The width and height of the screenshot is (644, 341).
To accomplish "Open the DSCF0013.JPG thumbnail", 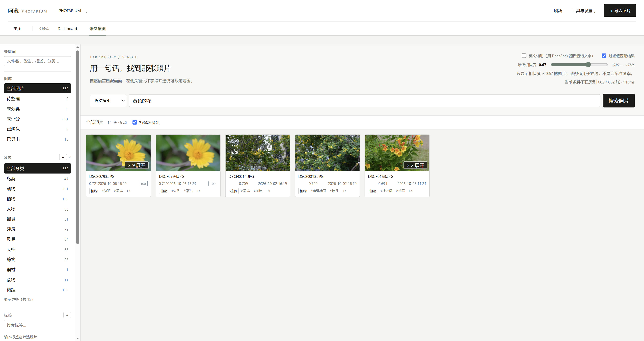I will coord(327,153).
